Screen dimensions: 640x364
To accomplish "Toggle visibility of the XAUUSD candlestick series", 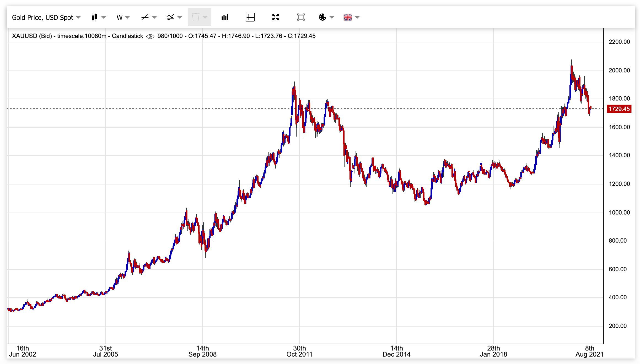I will pos(150,36).
